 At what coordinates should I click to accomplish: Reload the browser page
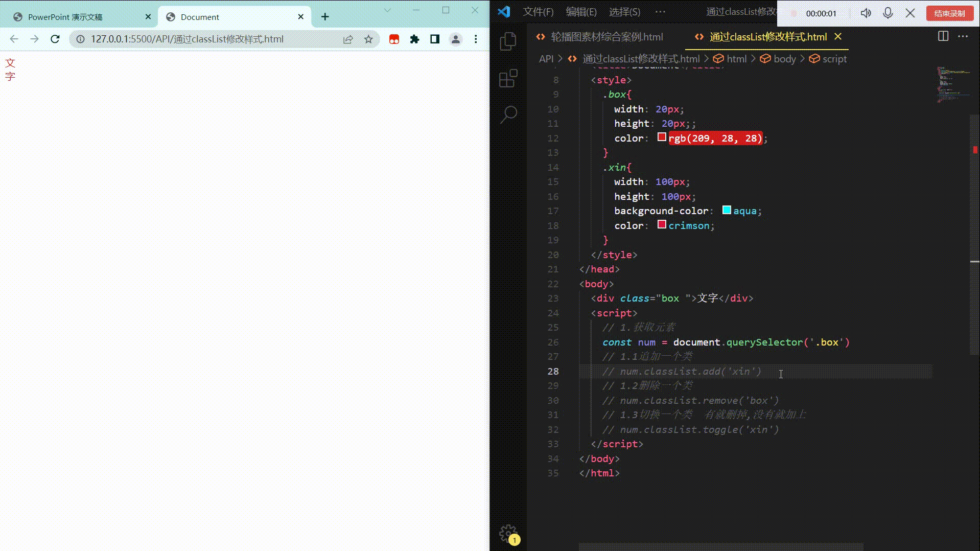coord(55,39)
